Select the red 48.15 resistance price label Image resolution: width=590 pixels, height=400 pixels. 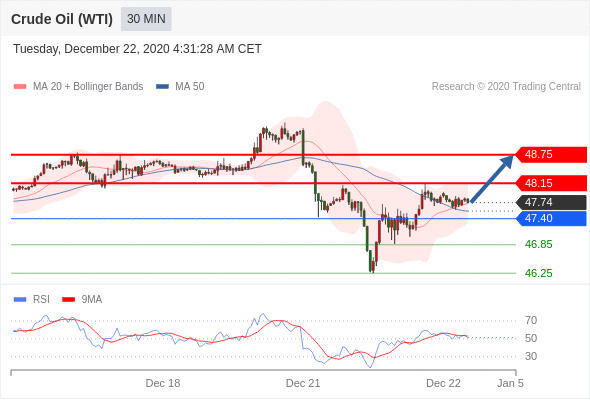(x=551, y=183)
